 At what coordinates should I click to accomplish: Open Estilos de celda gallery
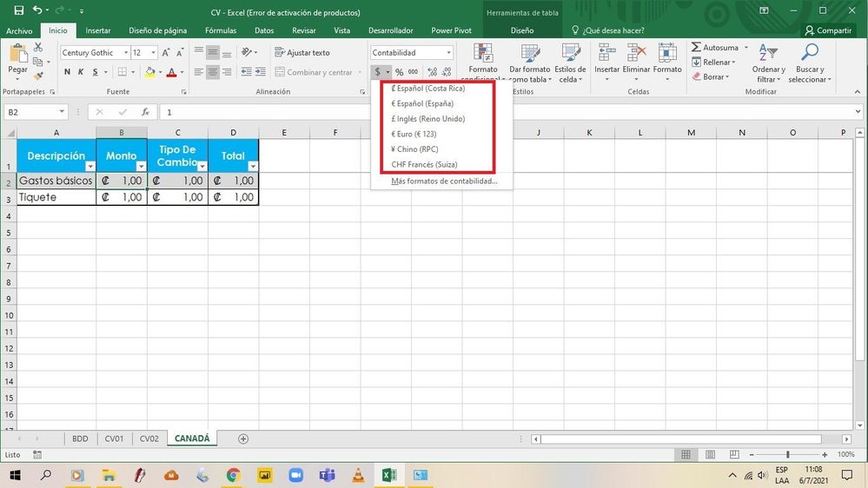coord(570,63)
